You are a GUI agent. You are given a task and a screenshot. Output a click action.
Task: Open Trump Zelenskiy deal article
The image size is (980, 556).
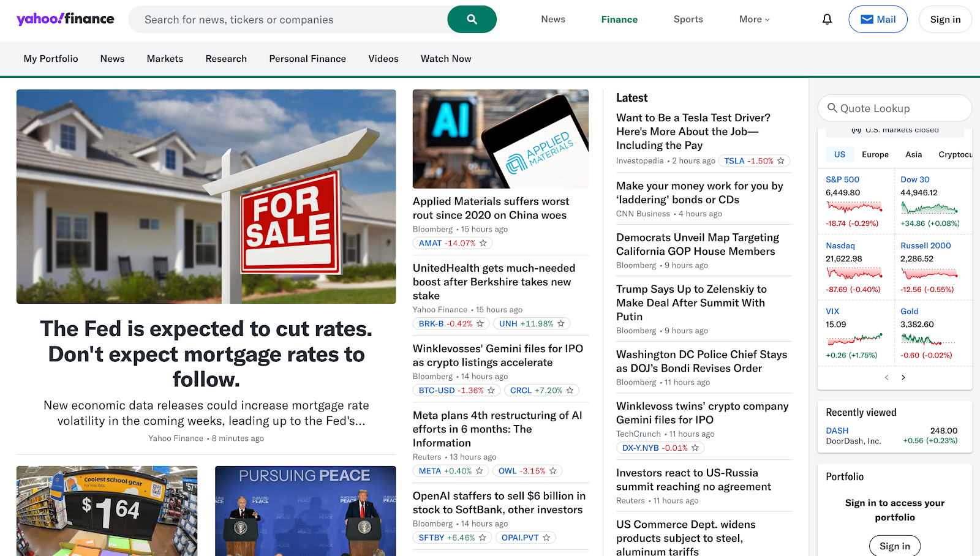(x=692, y=302)
